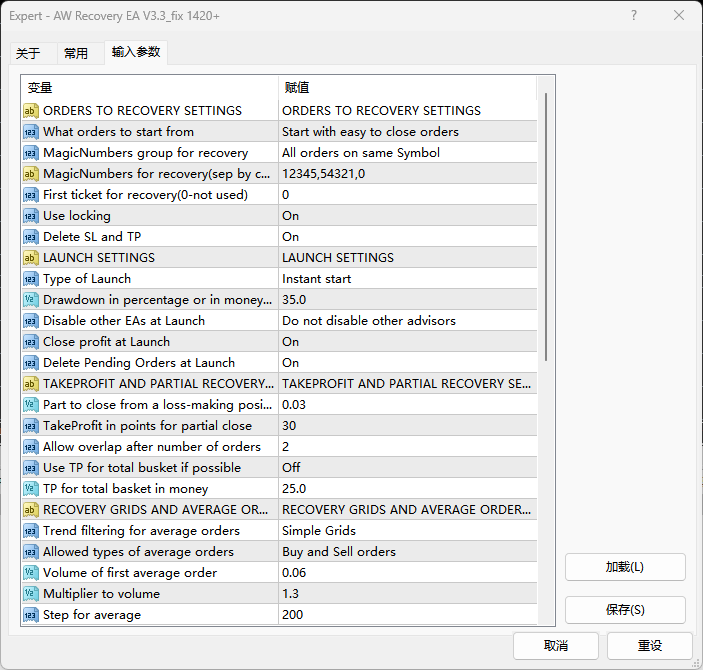Click icon beside Disable other EAs at Launch
The width and height of the screenshot is (703, 670).
(x=30, y=321)
